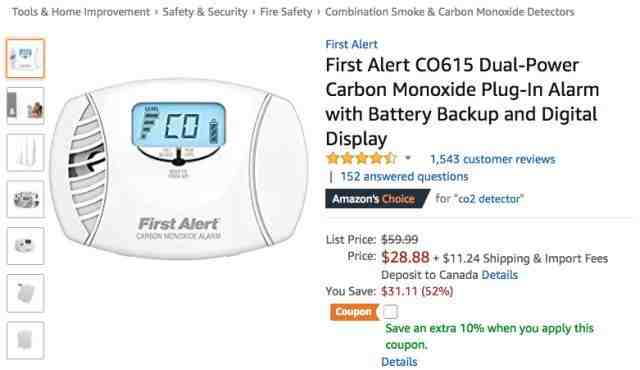Image resolution: width=640 pixels, height=370 pixels.
Task: View the third product thumbnail
Action: pos(25,153)
